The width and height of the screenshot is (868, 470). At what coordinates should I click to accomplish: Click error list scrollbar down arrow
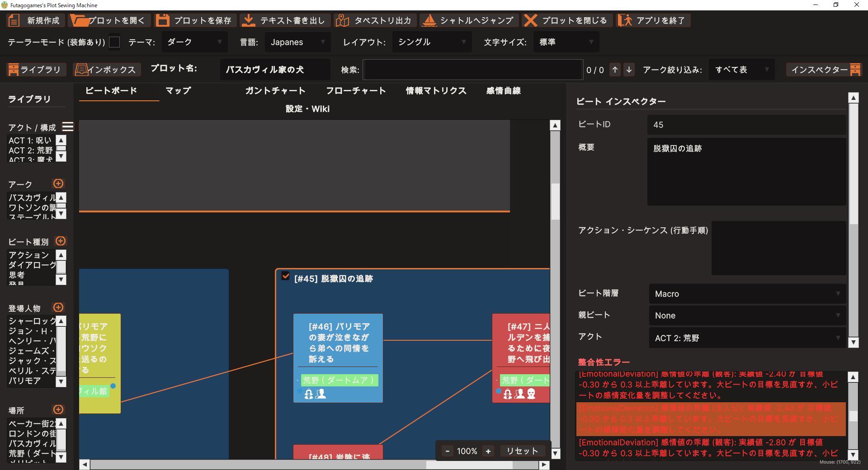pos(853,455)
